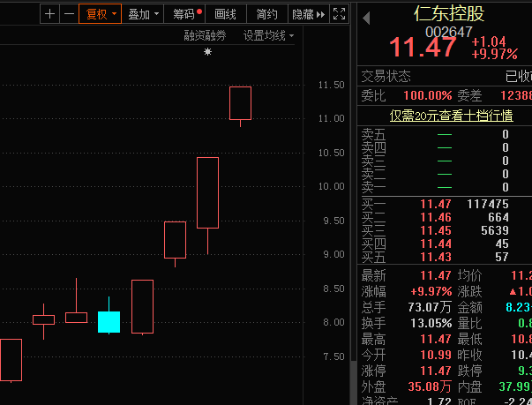Click the 卖五 row label
The width and height of the screenshot is (532, 405).
[373, 134]
